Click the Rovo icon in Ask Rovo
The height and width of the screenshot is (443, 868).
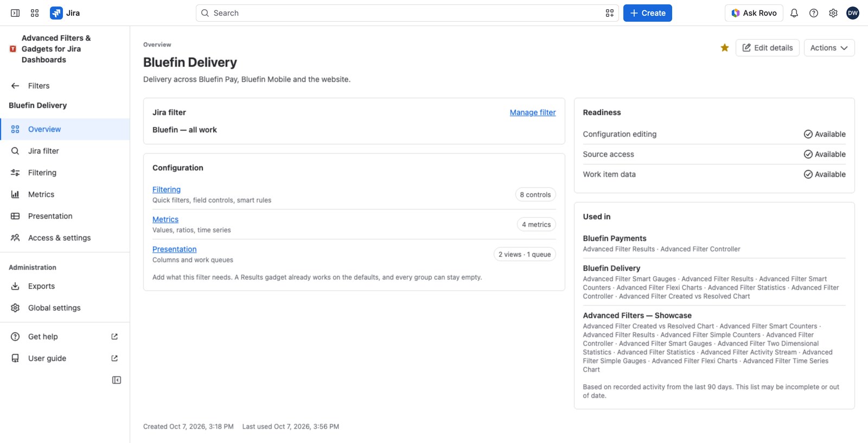(x=736, y=13)
